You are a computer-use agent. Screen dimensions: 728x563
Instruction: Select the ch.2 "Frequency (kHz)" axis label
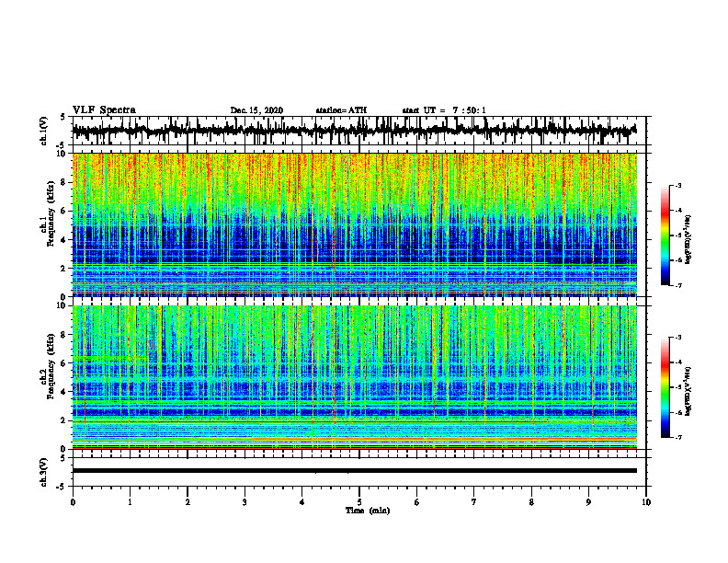click(x=51, y=366)
